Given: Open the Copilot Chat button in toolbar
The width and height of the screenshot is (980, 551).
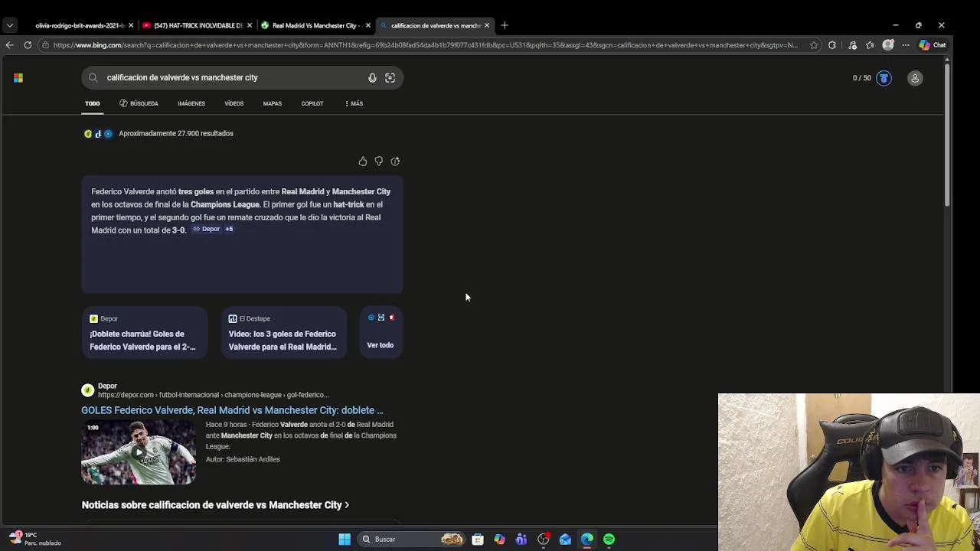Looking at the screenshot, I should tap(933, 45).
